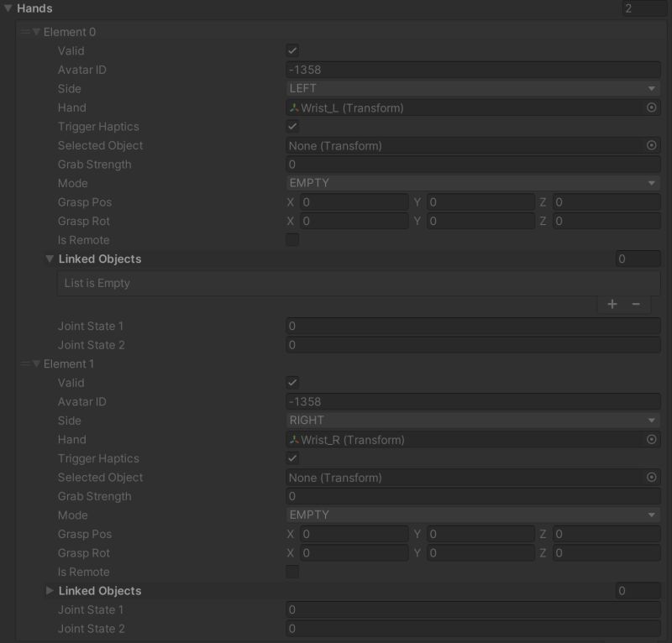Disable the Valid checkbox in Element 0
The width and height of the screenshot is (672, 643).
[x=291, y=50]
